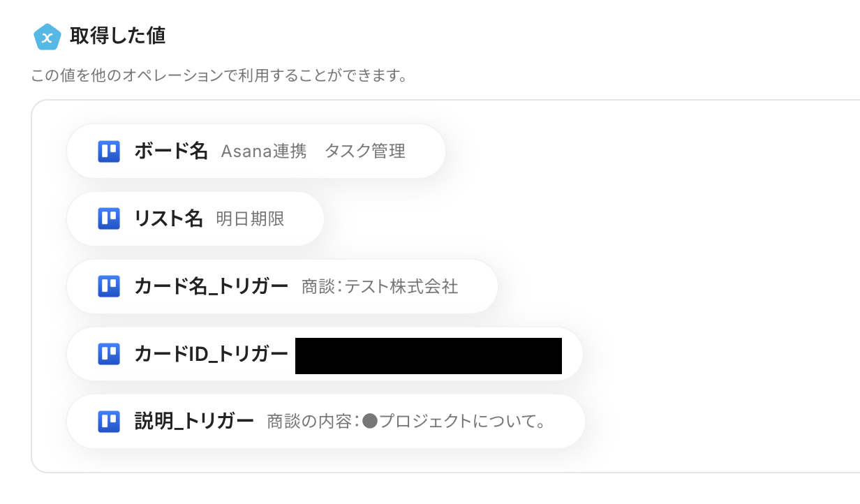The image size is (860, 504).
Task: Click the blacked-out card ID value
Action: (428, 355)
